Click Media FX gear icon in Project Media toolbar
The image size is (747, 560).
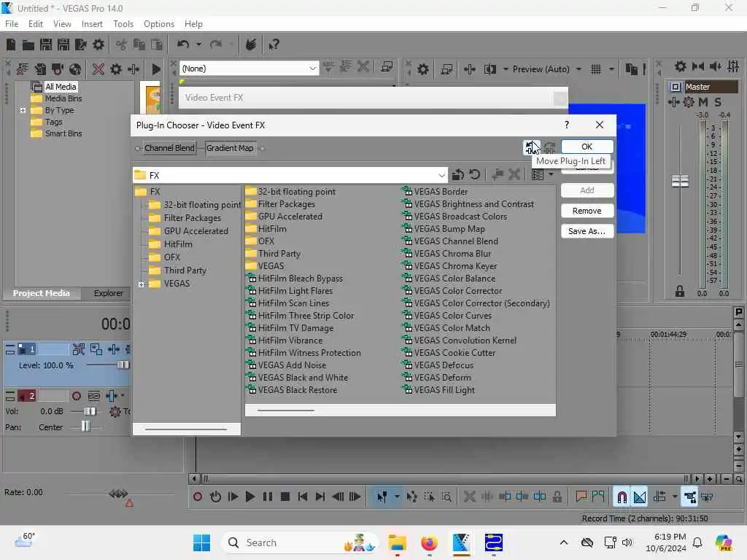pos(116,69)
